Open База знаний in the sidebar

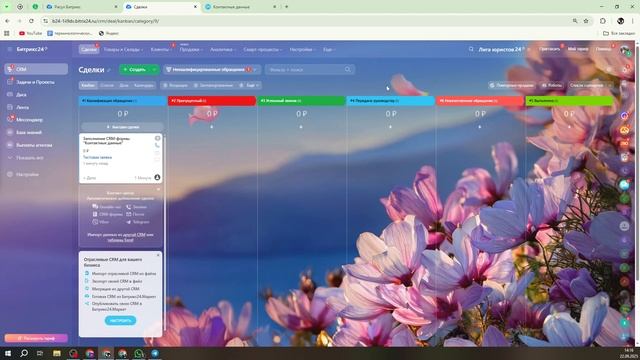[x=29, y=133]
